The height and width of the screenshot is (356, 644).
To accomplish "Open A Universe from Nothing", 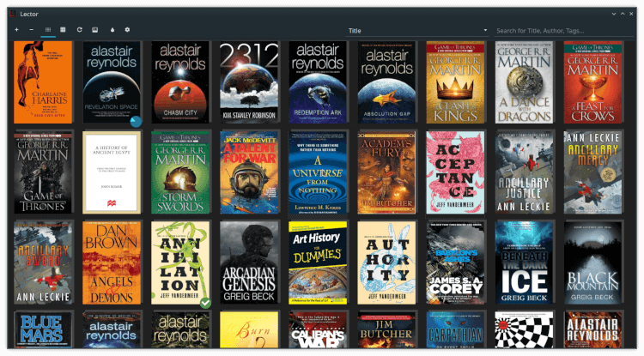I will [x=318, y=172].
